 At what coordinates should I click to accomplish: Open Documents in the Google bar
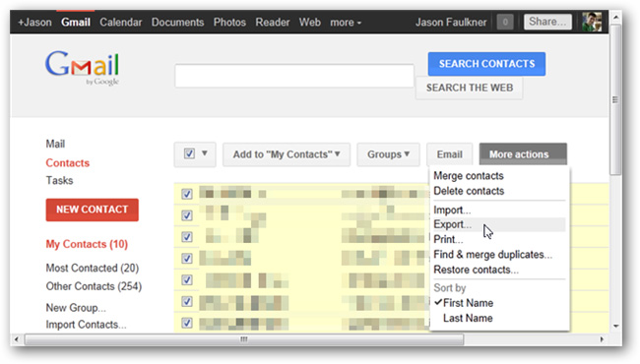(177, 22)
